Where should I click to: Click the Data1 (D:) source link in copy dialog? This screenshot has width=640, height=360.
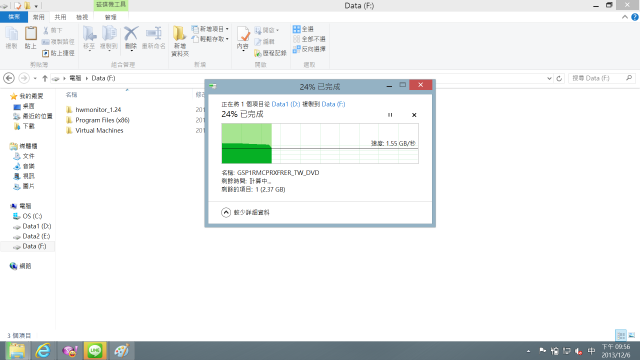tap(286, 104)
